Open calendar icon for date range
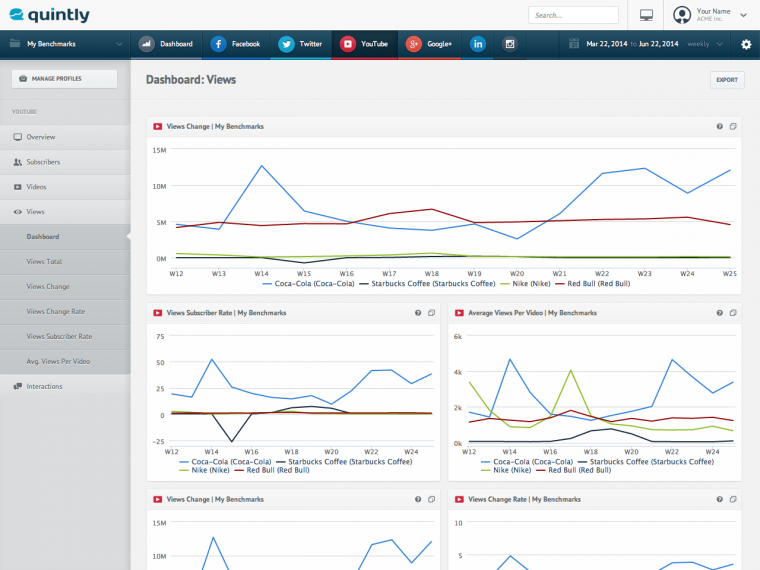The height and width of the screenshot is (570, 760). tap(574, 44)
